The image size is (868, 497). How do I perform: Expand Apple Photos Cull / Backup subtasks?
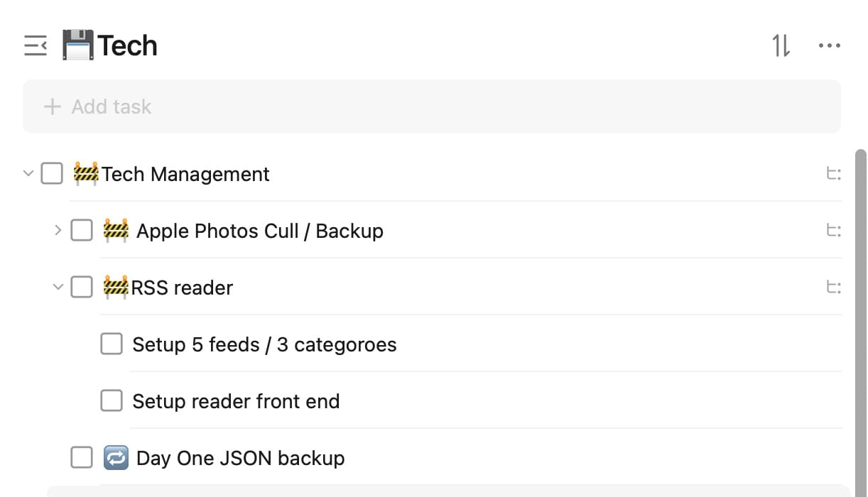[x=58, y=230]
